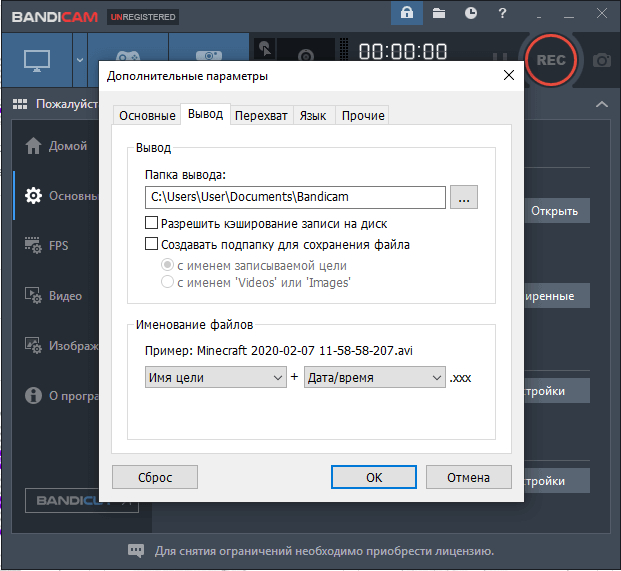Open help question mark icon
Image resolution: width=621 pixels, height=571 pixels.
coord(502,13)
